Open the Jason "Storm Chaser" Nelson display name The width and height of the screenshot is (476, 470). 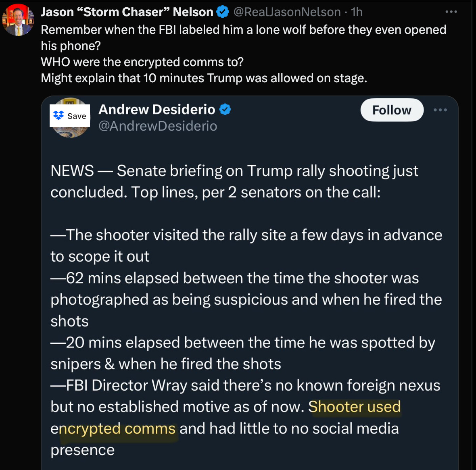127,12
